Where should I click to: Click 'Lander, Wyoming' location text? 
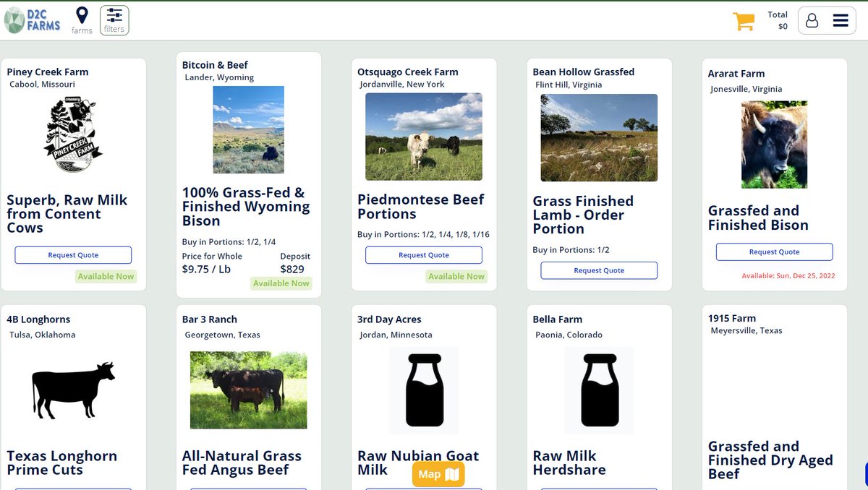tap(219, 77)
